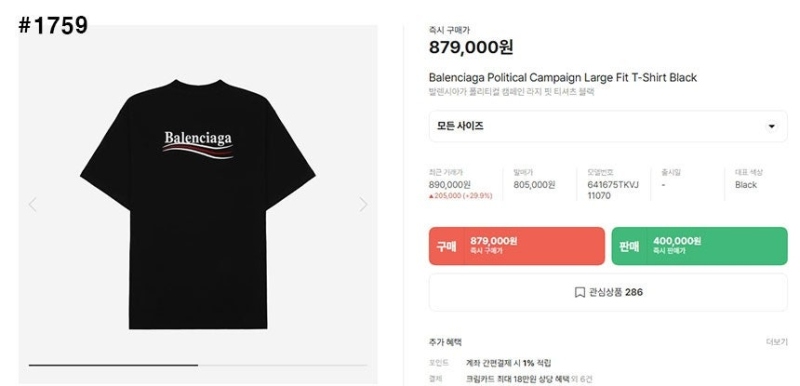Click the 발매가 805,000원 info
The width and height of the screenshot is (800, 386).
(534, 185)
